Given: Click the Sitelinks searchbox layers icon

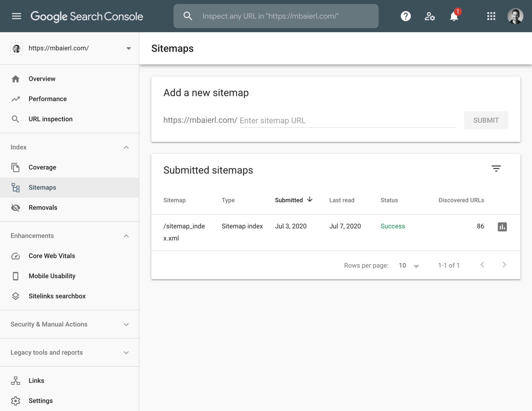Looking at the screenshot, I should click(x=16, y=296).
